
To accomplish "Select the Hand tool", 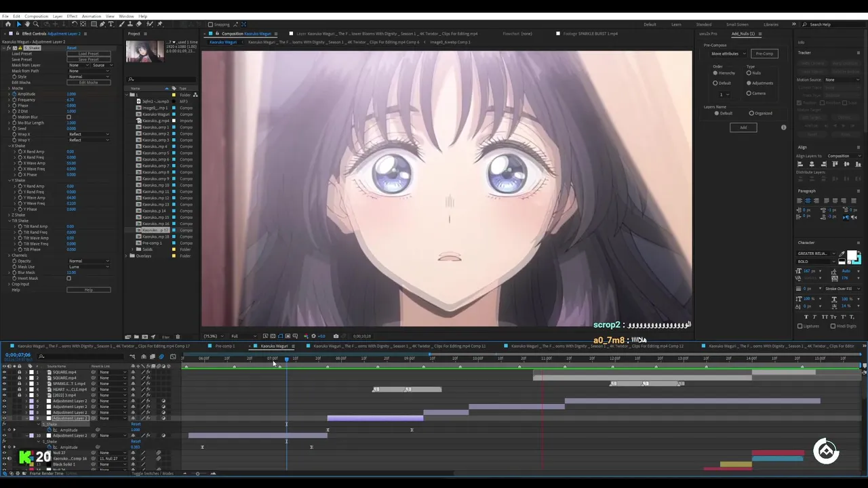I will (x=27, y=24).
